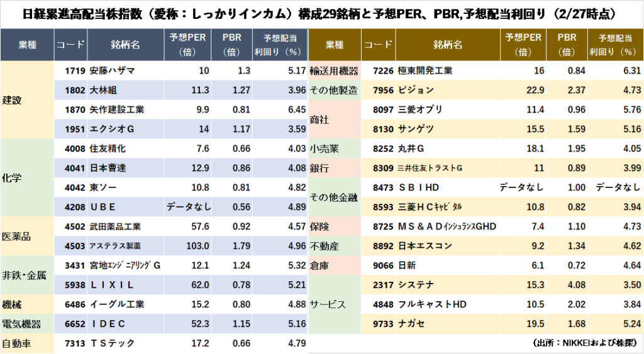Image resolution: width=644 pixels, height=354 pixels.
Task: Select the 日本エスコン stock name
Action: tap(425, 246)
